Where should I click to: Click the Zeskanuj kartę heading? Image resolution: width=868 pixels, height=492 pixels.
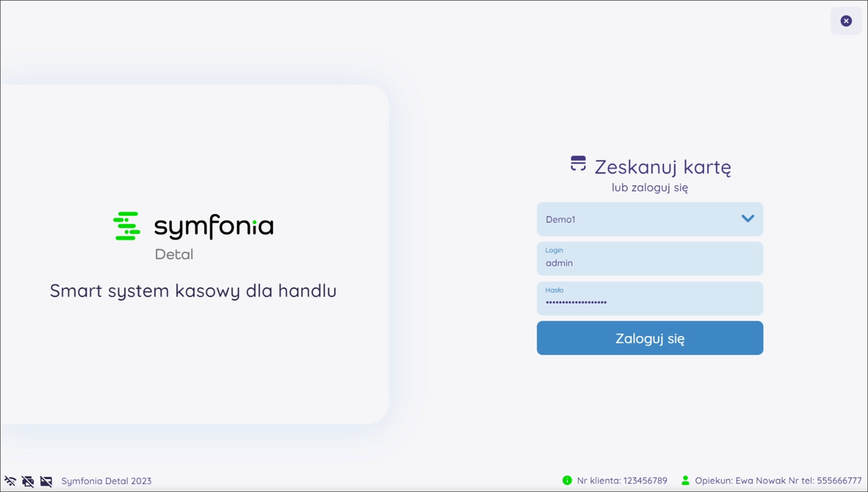coord(663,167)
